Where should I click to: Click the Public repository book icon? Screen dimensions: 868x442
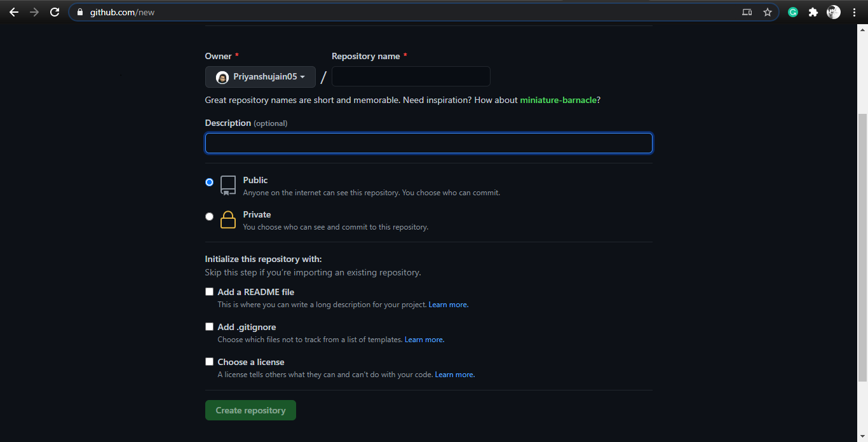pyautogui.click(x=228, y=186)
